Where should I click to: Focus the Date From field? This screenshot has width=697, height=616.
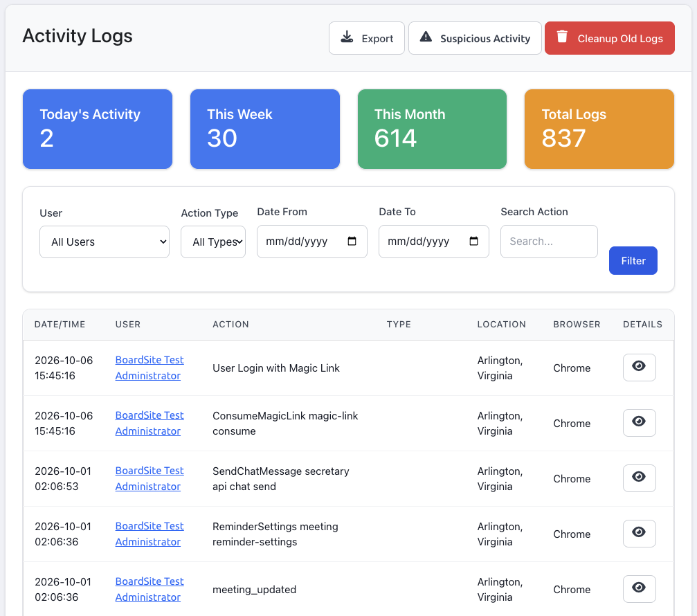tap(312, 242)
